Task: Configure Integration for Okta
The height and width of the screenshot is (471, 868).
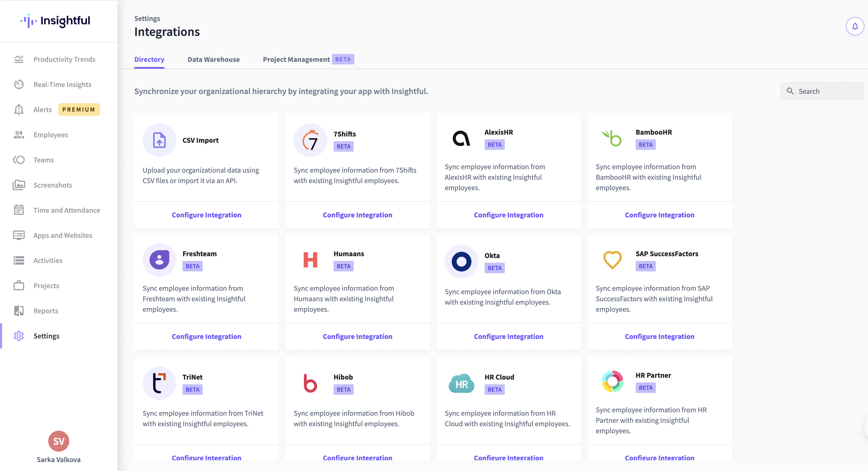Action: [508, 336]
